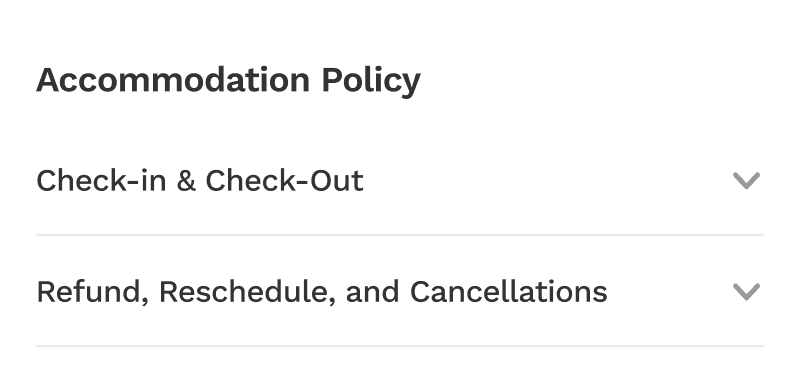Screen dimensions: 800x382
Task: Select the word Check-Out in first row
Action: [284, 181]
